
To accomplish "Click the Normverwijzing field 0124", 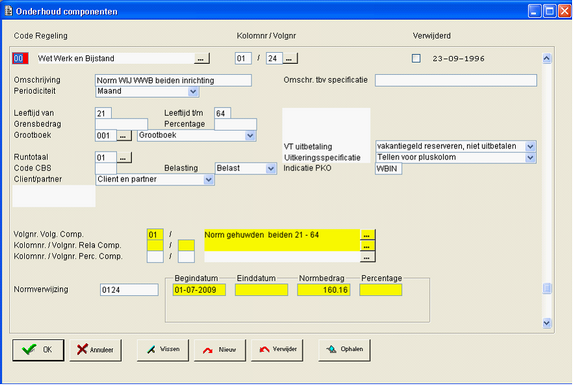I will (129, 290).
